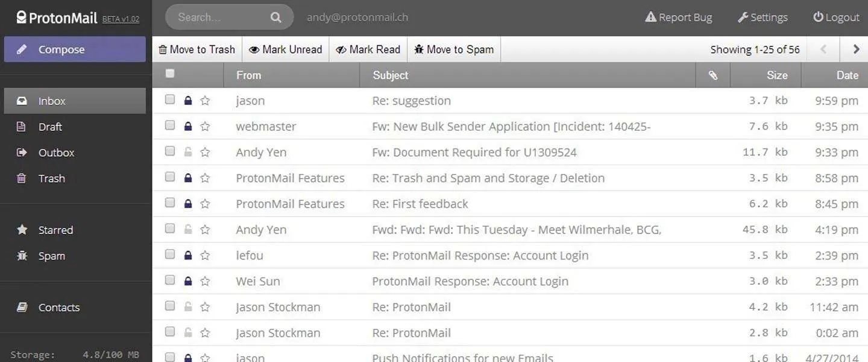
Task: Select Outbox in the sidebar menu
Action: click(x=56, y=152)
